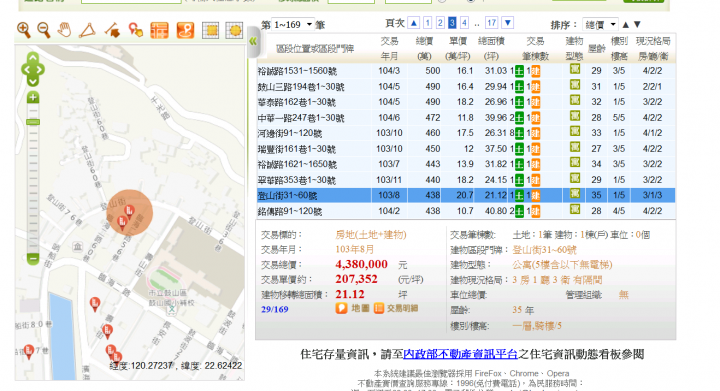720x391 pixels.
Task: Click the map zoom level slider handle
Action: (x=33, y=122)
